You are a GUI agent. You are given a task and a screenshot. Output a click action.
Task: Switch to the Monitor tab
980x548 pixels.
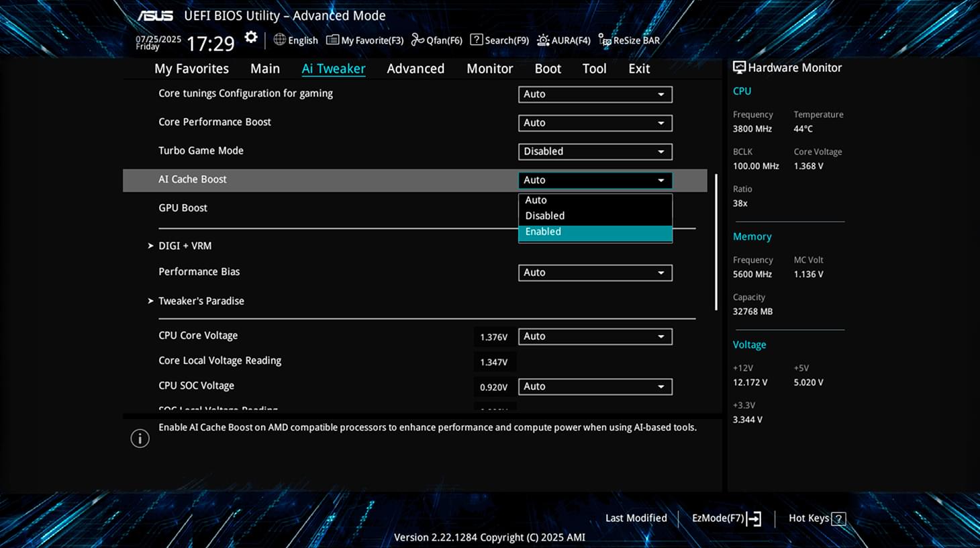(489, 68)
